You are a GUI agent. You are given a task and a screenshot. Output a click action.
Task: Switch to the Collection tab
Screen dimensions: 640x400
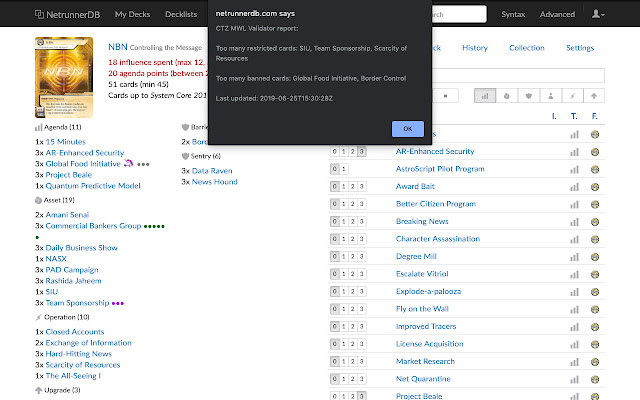point(527,48)
